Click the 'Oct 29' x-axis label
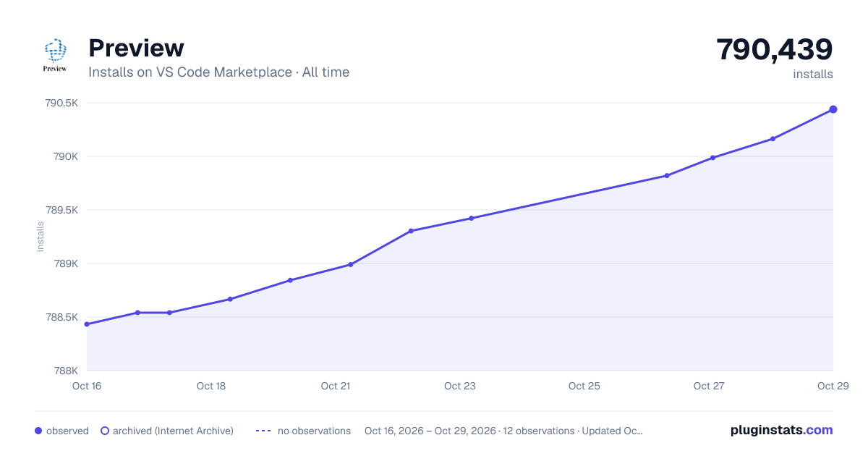This screenshot has width=868, height=456. pos(832,386)
